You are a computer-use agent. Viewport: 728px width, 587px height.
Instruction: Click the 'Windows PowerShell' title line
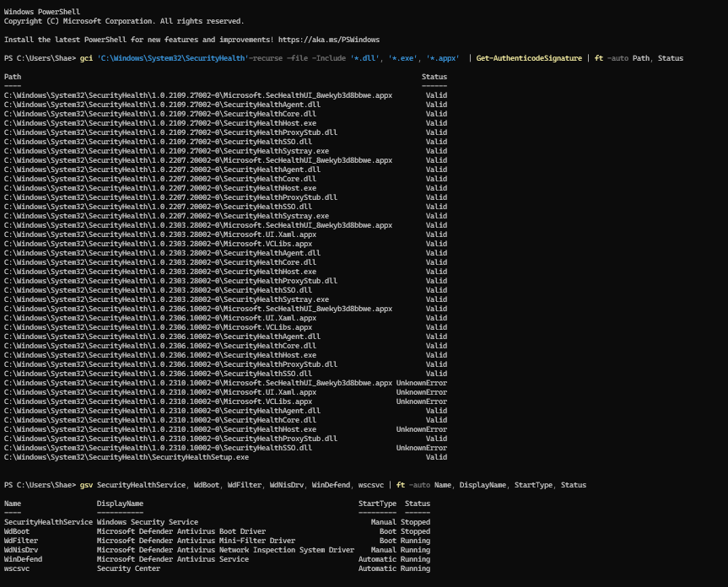(x=42, y=12)
